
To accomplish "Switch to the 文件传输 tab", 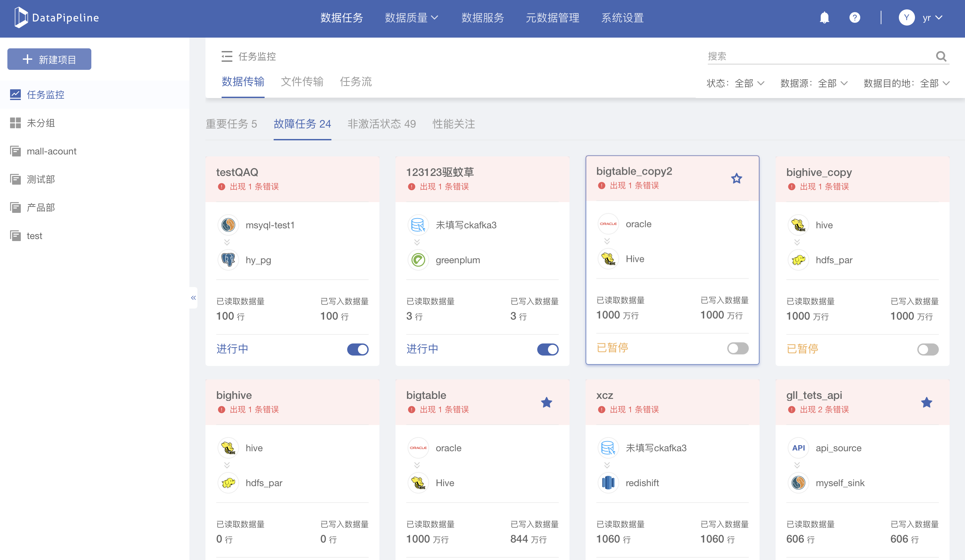I will coord(302,82).
